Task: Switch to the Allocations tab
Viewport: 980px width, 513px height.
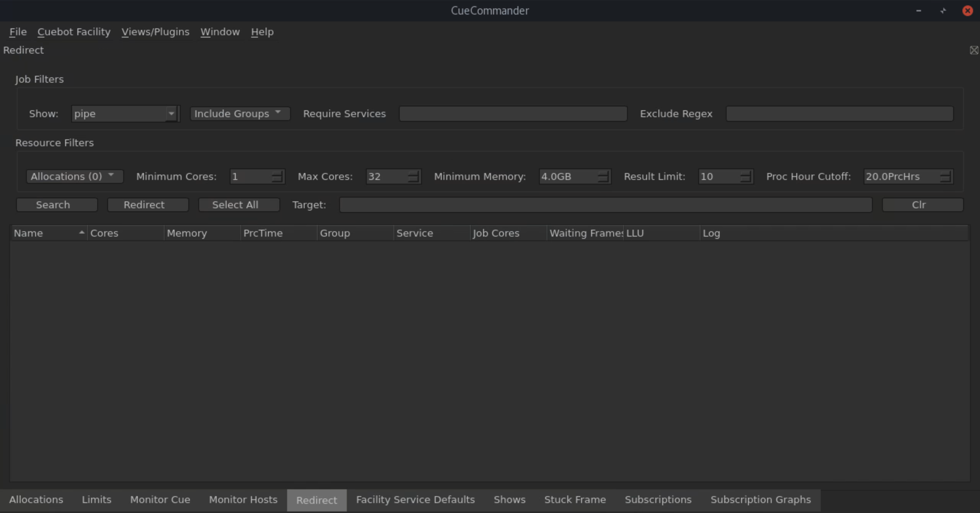Action: click(36, 500)
